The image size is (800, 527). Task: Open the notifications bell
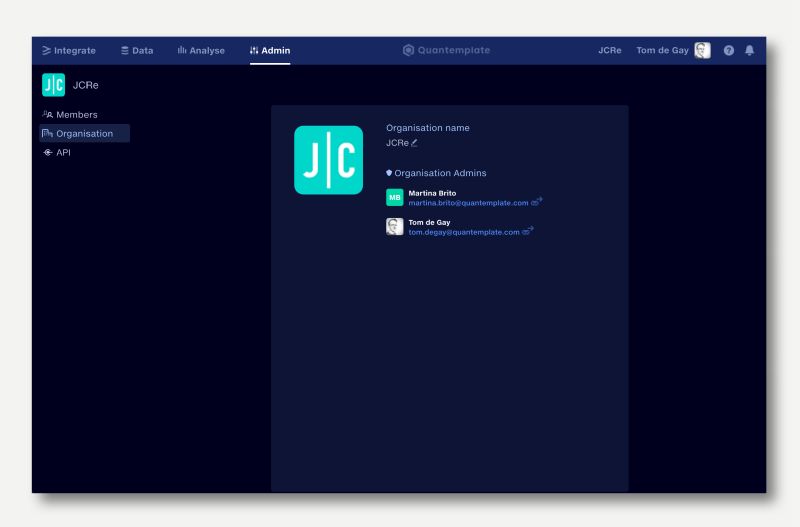(x=749, y=50)
